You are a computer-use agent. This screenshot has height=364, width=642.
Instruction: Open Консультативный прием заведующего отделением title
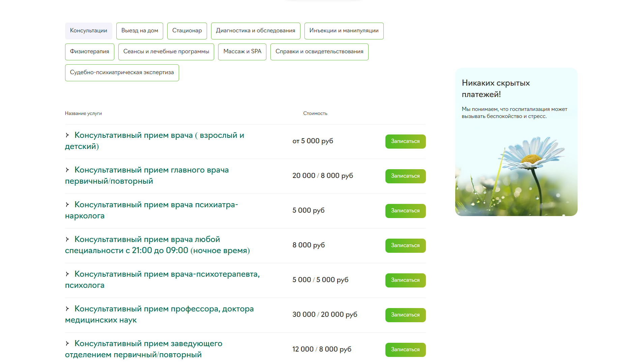144,349
